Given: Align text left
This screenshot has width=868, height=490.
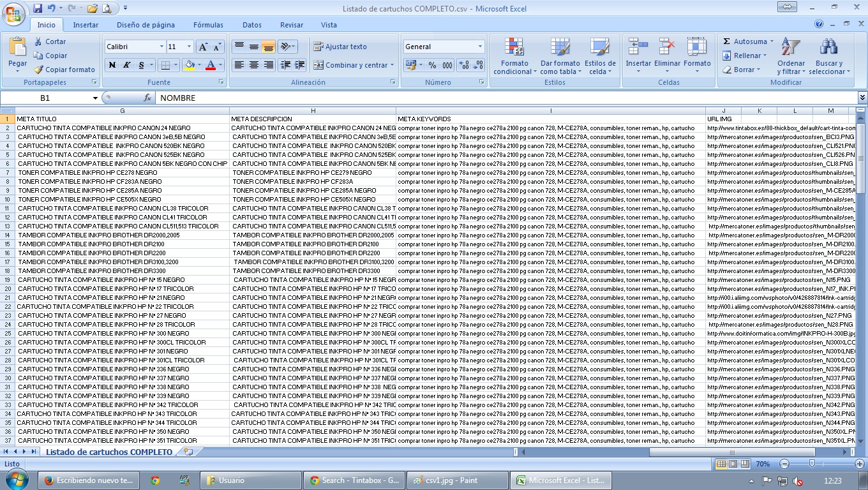Looking at the screenshot, I should pyautogui.click(x=239, y=65).
